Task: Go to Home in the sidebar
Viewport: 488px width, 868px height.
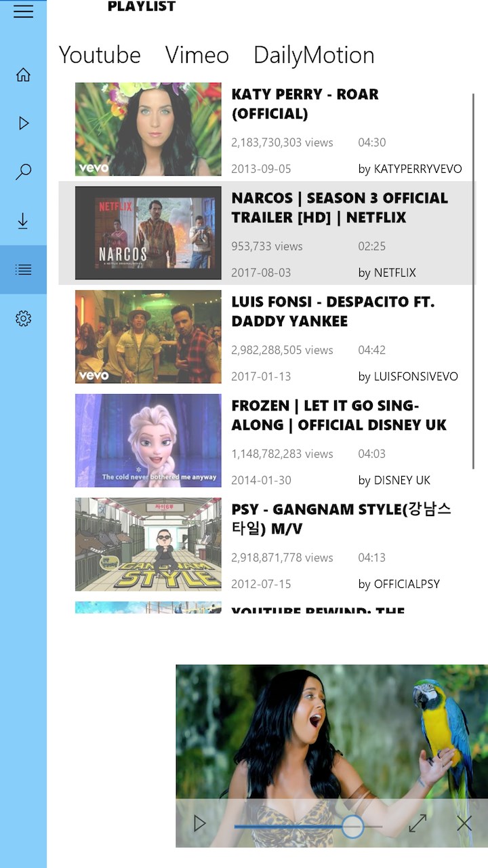Action: coord(23,75)
